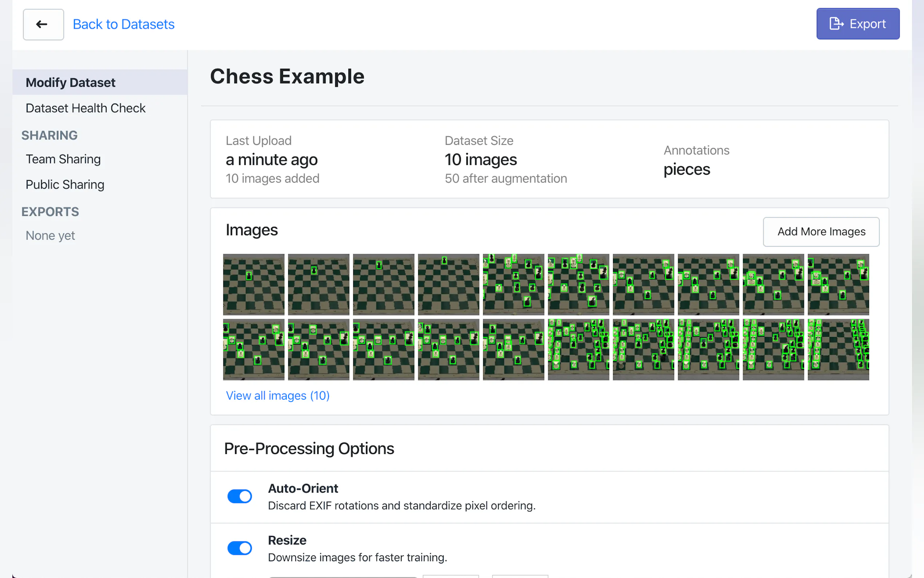Image resolution: width=924 pixels, height=578 pixels.
Task: Click the Export button with file icon
Action: click(857, 24)
